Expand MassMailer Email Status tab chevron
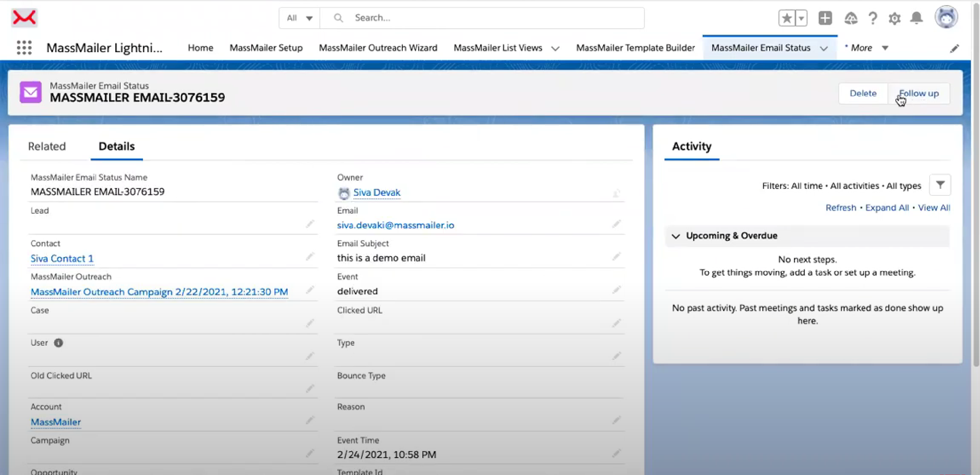Screen dimensions: 980x475 (x=824, y=48)
